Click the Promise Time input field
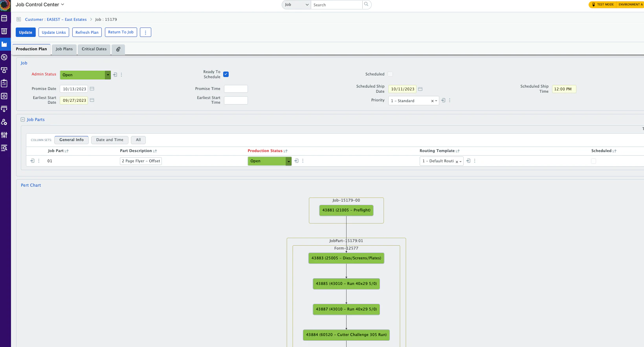This screenshot has width=644, height=347. coord(236,89)
